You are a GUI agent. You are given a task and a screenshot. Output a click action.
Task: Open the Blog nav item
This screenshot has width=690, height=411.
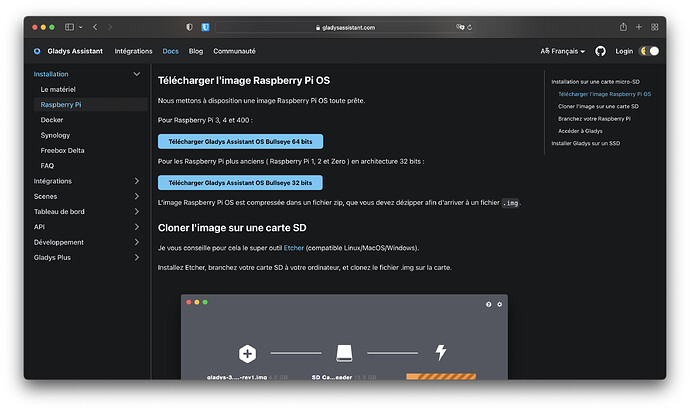(196, 51)
